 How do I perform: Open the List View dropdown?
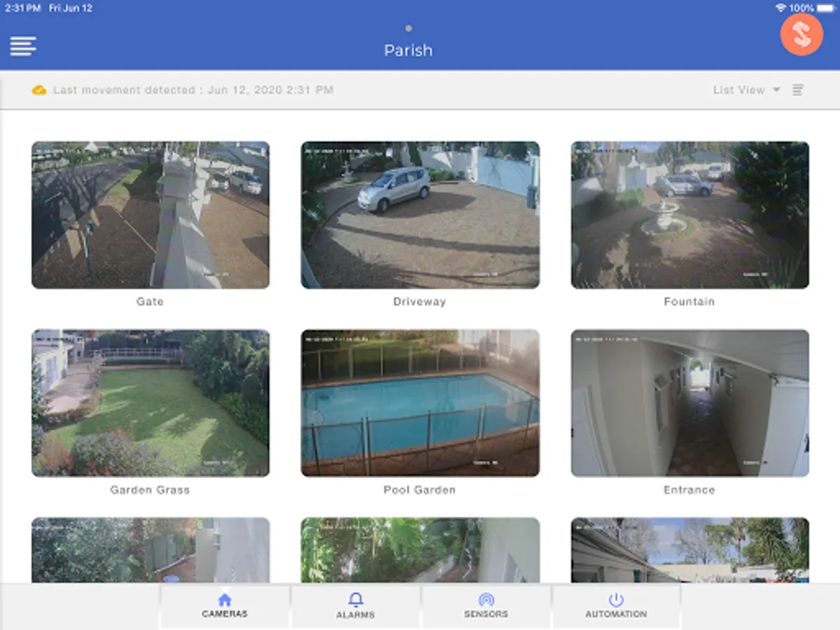[x=746, y=90]
